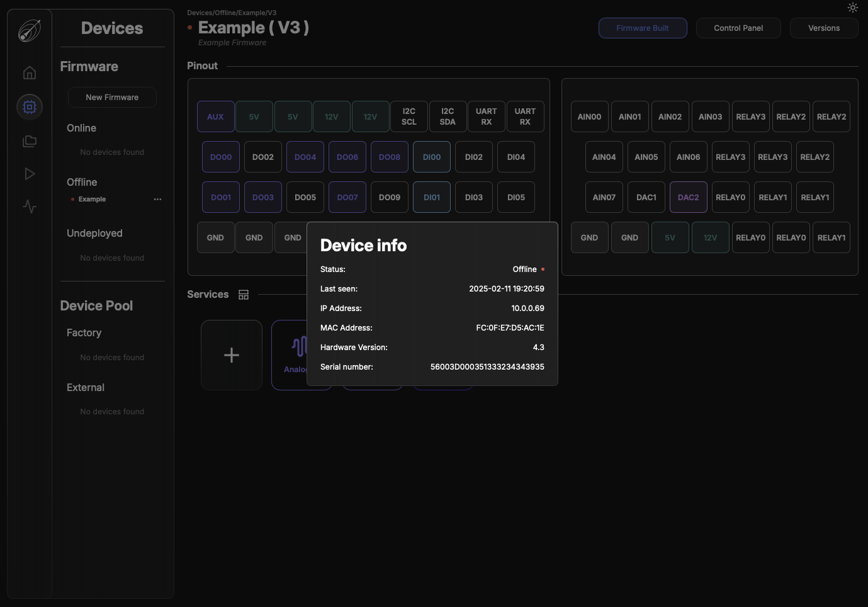The height and width of the screenshot is (607, 868).
Task: Select the DI00 pin
Action: click(x=432, y=157)
